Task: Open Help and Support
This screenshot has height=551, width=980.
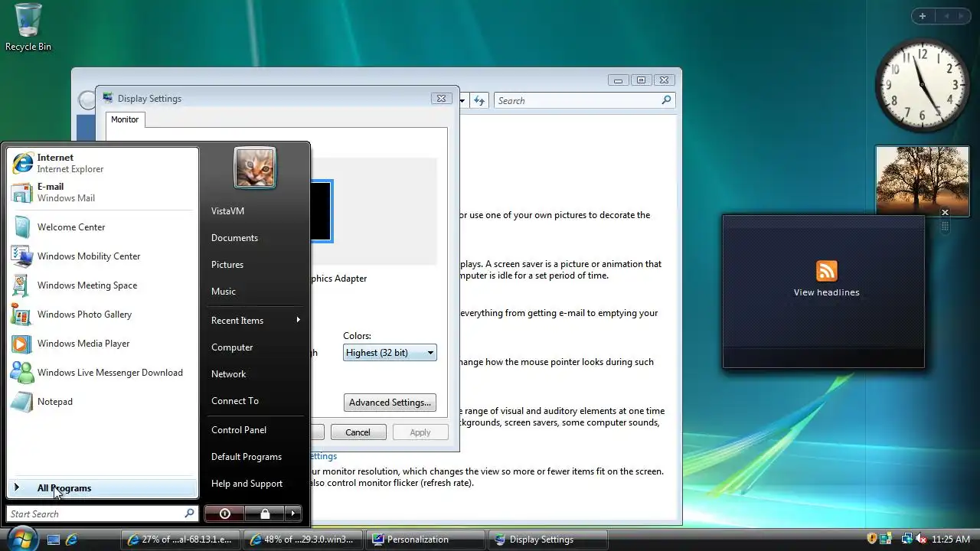Action: [x=247, y=484]
